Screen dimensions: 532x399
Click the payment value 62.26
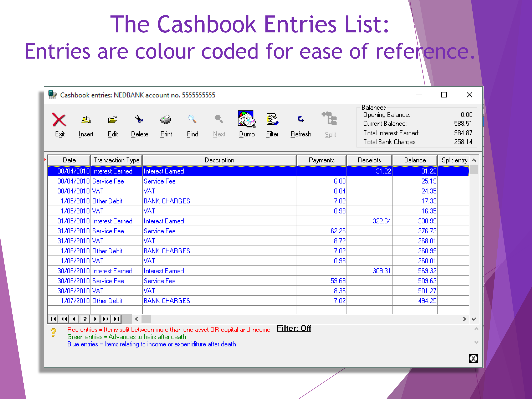tap(338, 231)
